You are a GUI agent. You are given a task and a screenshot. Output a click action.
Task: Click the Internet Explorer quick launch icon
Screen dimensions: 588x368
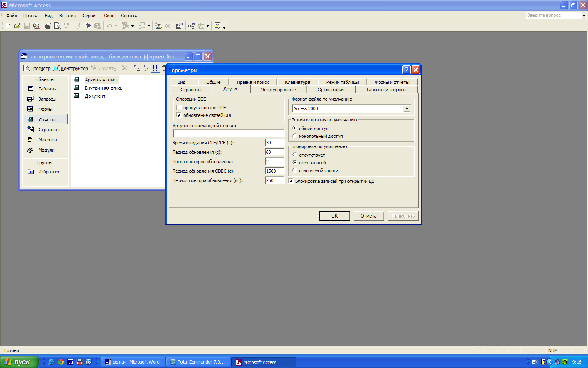pos(51,362)
